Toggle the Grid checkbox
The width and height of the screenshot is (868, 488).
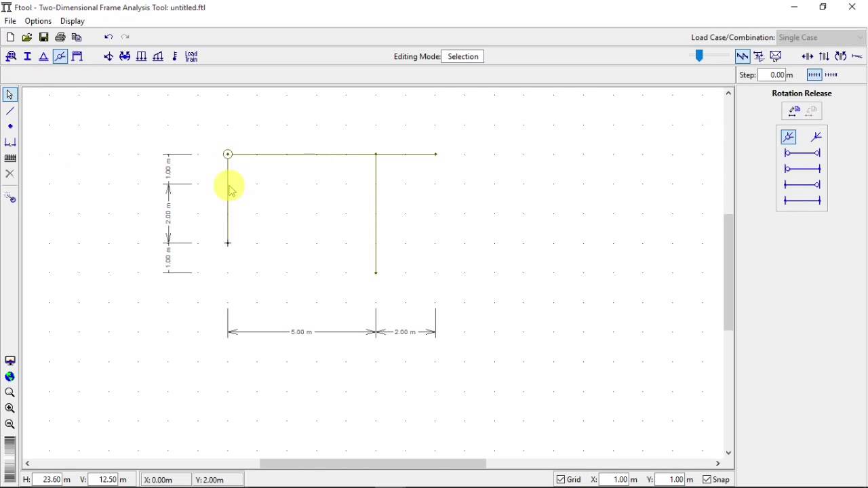(561, 480)
